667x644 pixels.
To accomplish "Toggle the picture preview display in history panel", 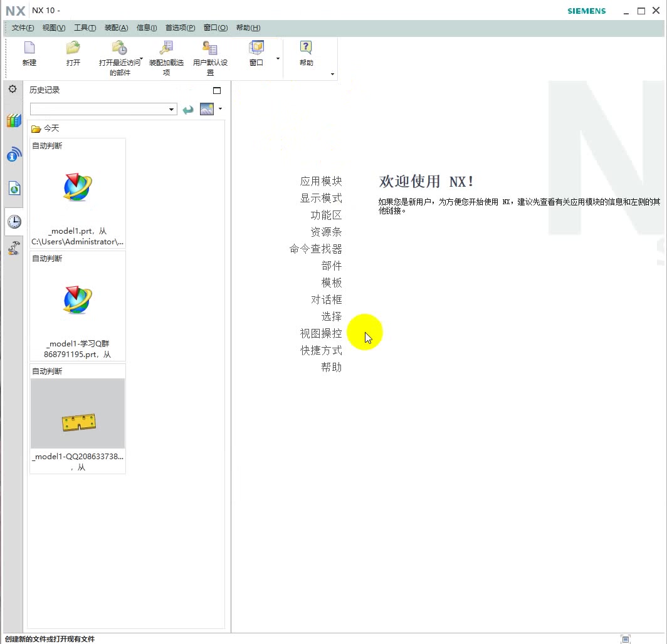I will (x=207, y=109).
